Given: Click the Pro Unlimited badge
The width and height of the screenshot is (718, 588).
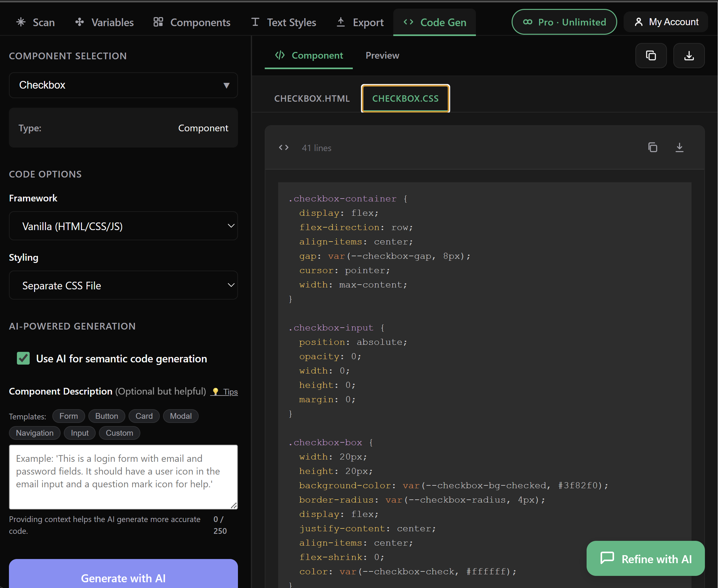Looking at the screenshot, I should tap(564, 22).
